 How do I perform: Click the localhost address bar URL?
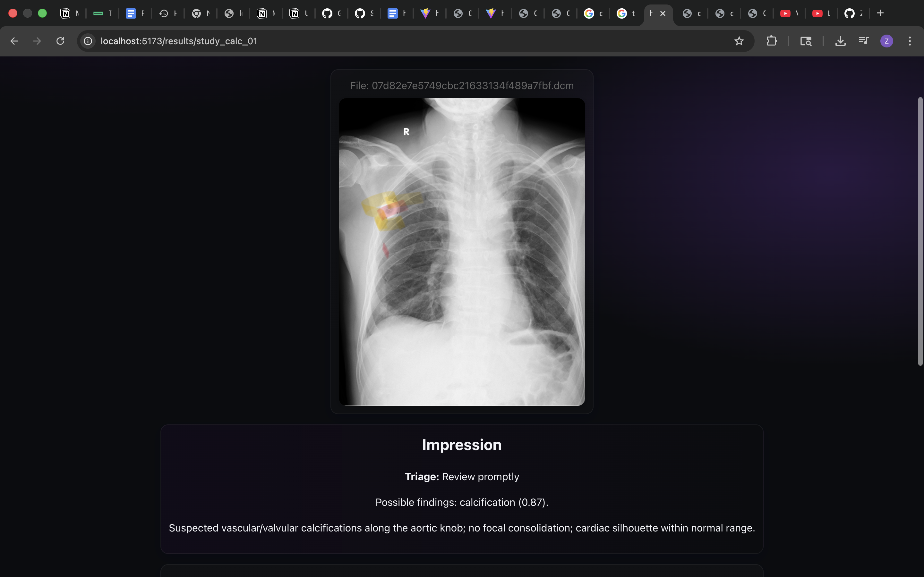[x=179, y=41]
